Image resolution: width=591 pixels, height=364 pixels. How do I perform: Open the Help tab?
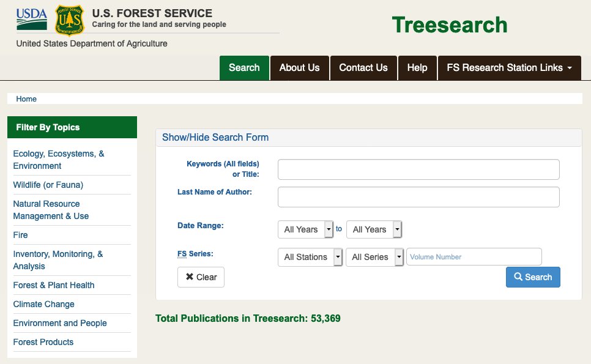point(417,68)
